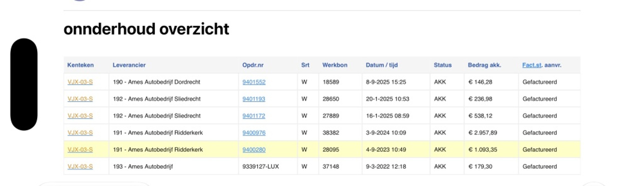Click the Leverancier column header

click(x=129, y=65)
